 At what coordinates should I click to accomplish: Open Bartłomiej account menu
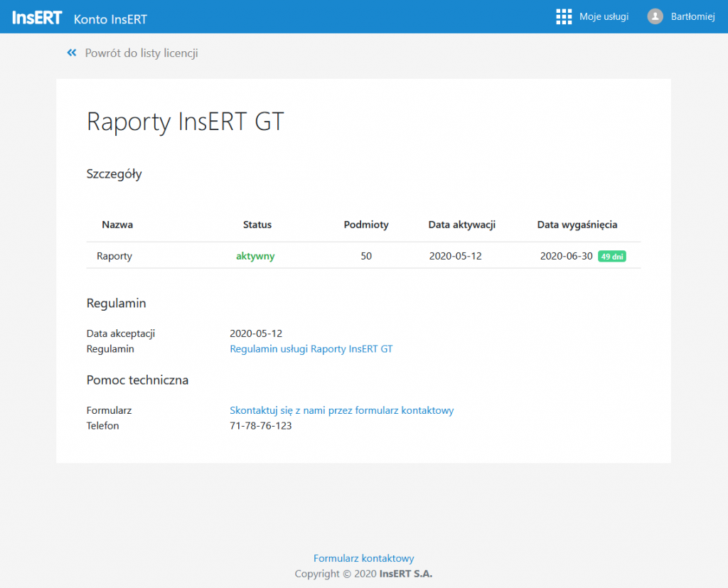692,17
